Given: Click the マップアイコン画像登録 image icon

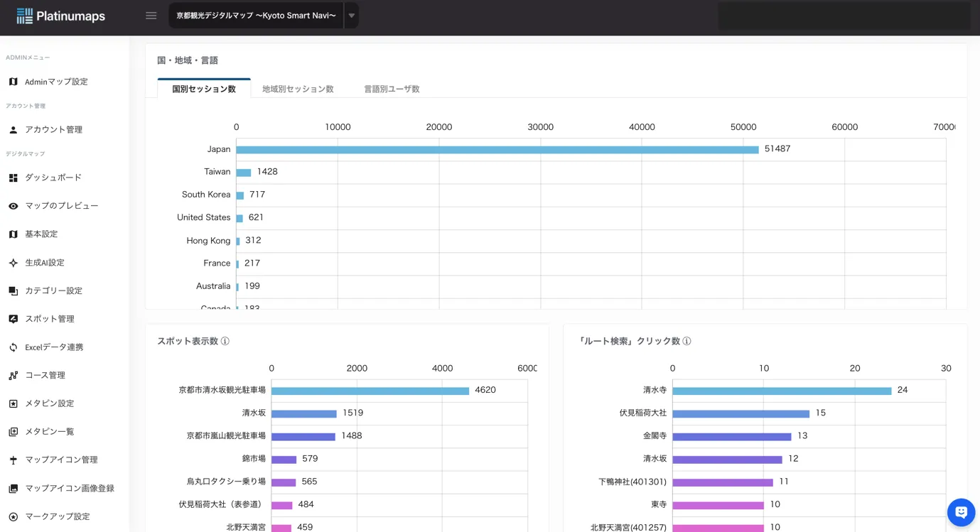Looking at the screenshot, I should point(13,489).
